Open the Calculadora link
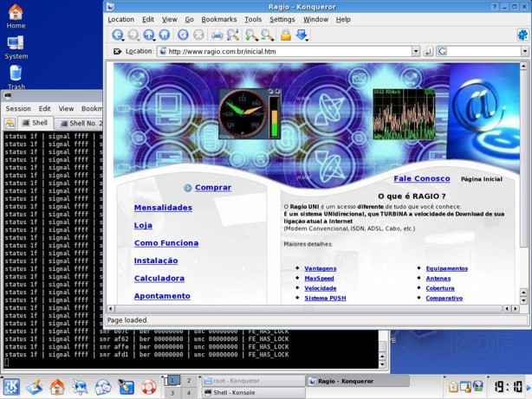Image resolution: width=532 pixels, height=399 pixels. click(x=159, y=278)
